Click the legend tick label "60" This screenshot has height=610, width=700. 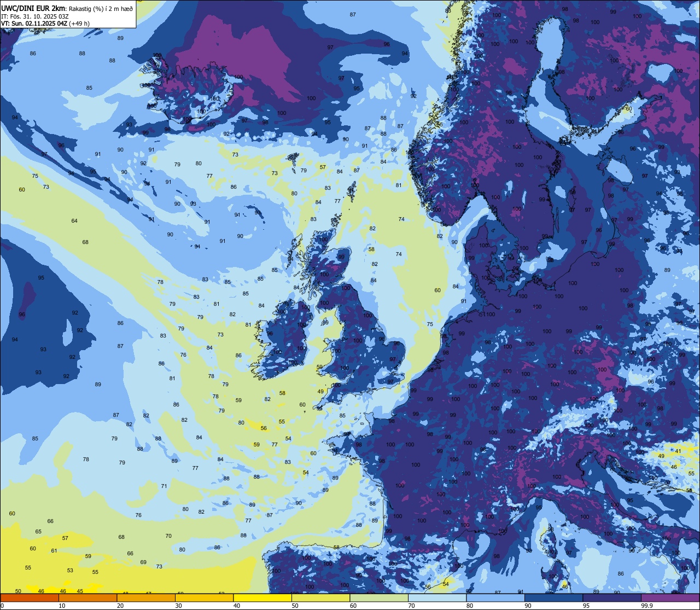coord(353,606)
